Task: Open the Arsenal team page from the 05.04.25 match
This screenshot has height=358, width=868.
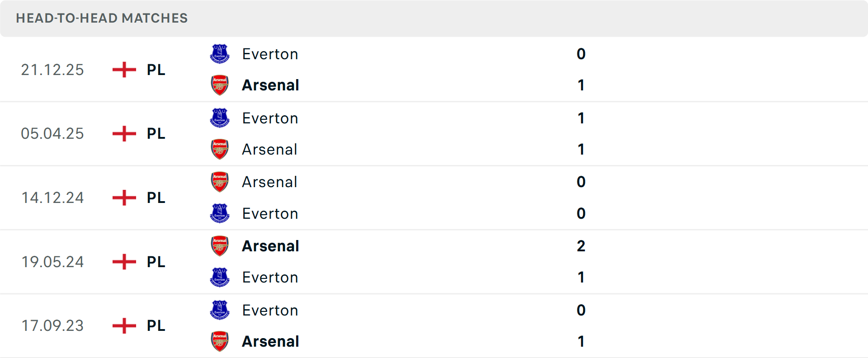Action: pos(269,149)
